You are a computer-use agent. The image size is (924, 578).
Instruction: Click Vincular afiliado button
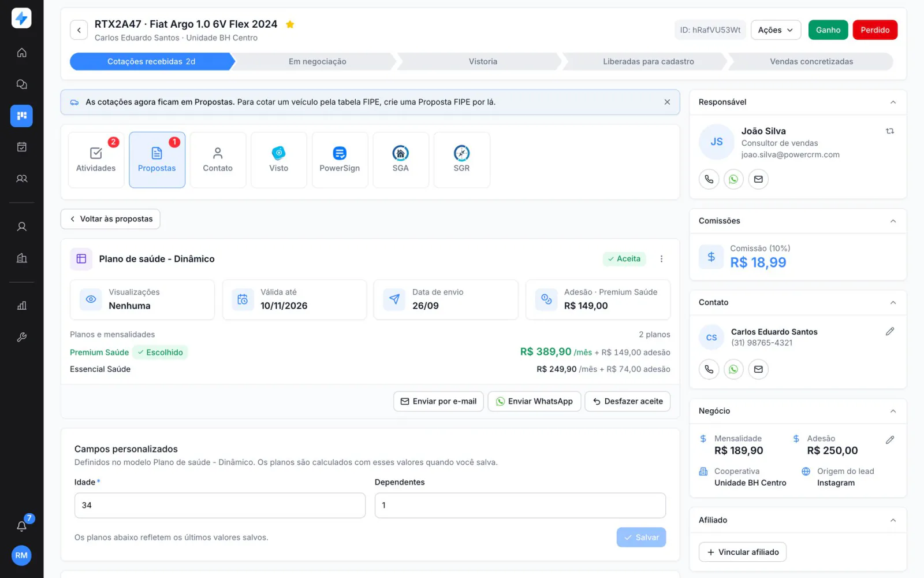point(743,552)
